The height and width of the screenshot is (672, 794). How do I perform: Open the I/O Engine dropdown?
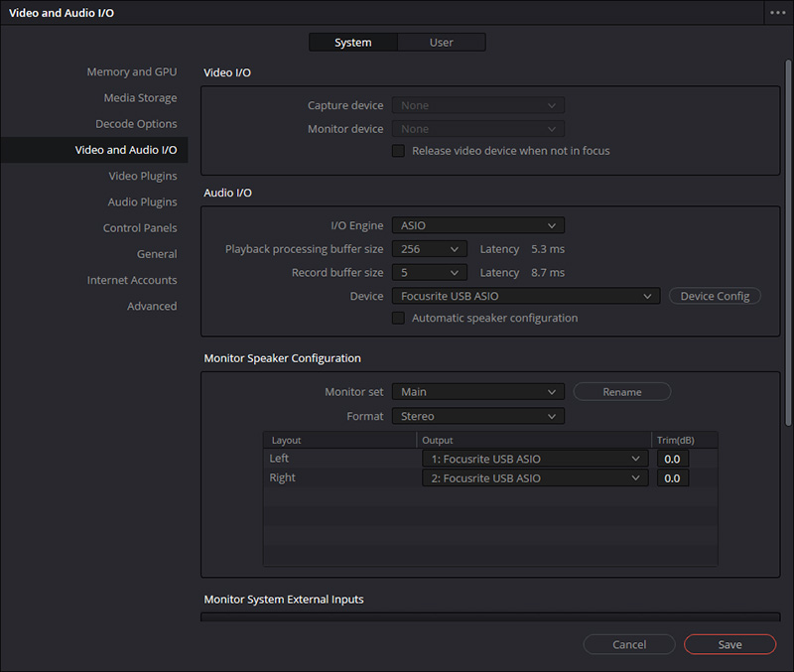tap(477, 225)
